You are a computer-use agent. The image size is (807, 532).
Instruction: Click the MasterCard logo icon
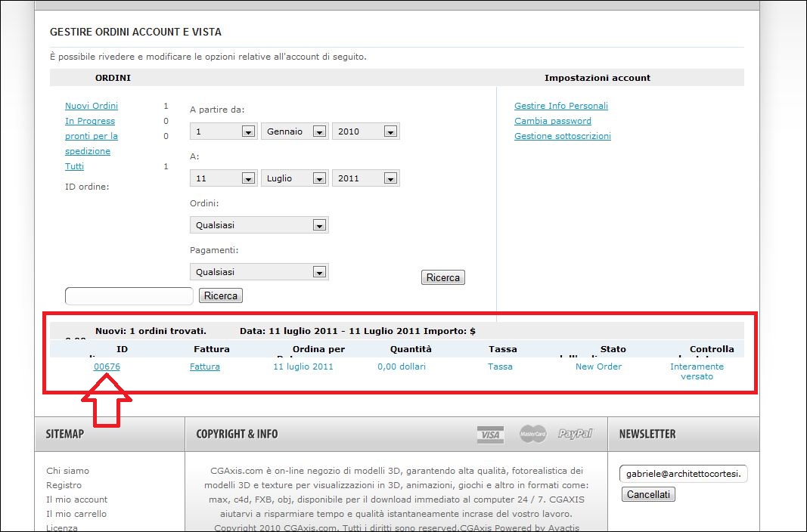tap(532, 434)
